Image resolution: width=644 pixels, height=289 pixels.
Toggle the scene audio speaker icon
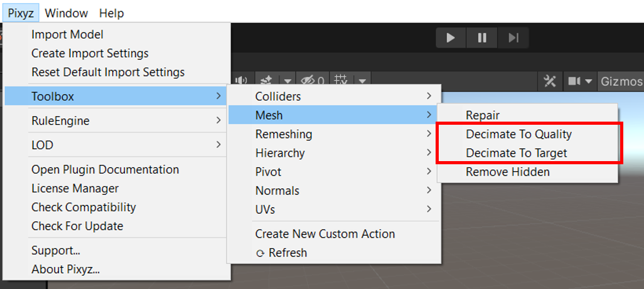242,81
